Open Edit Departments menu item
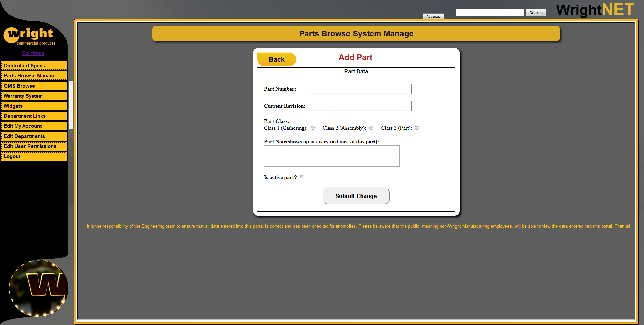The image size is (644, 325). coord(34,136)
